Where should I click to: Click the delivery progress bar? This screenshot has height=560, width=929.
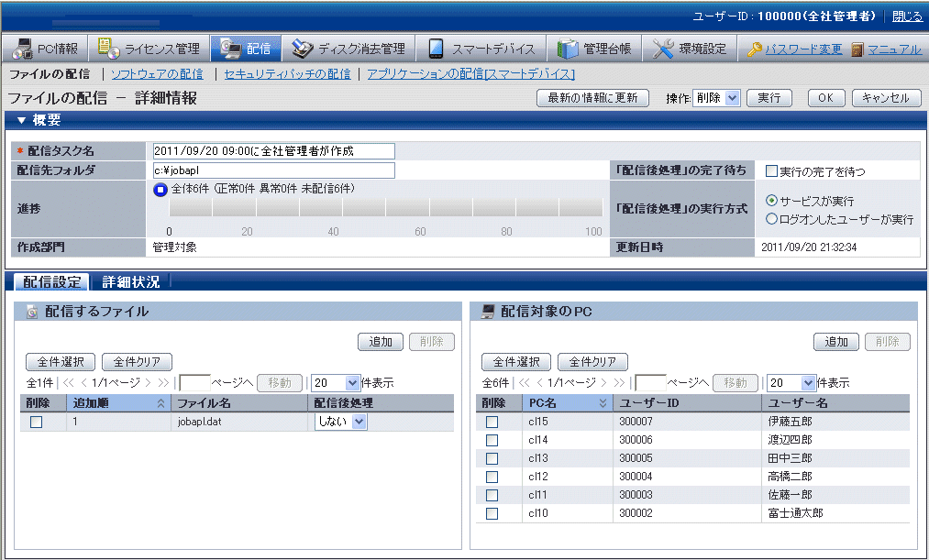(385, 210)
